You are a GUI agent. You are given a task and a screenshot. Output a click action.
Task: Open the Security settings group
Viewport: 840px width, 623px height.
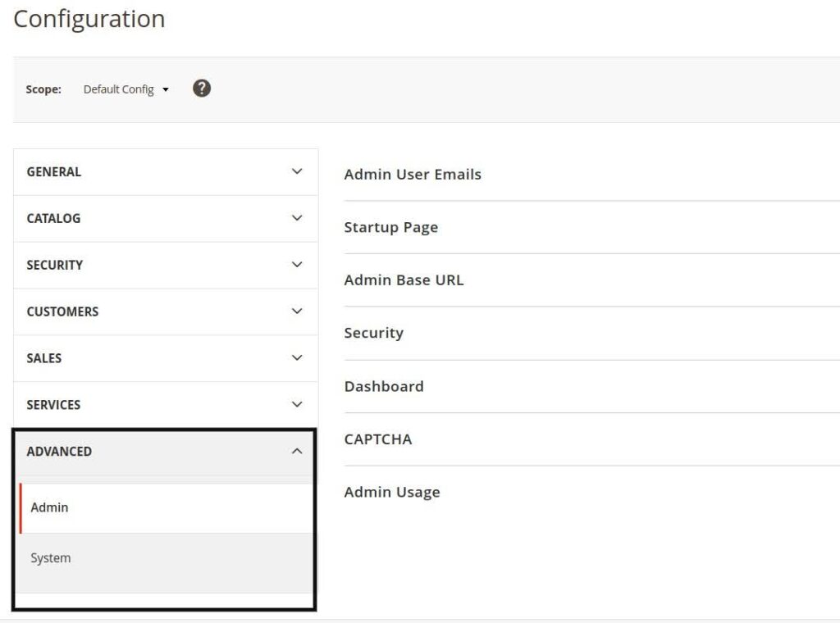click(373, 333)
